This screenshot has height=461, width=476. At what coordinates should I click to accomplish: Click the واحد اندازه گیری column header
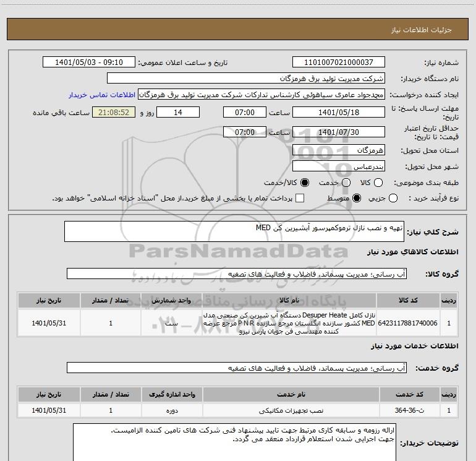point(172,394)
